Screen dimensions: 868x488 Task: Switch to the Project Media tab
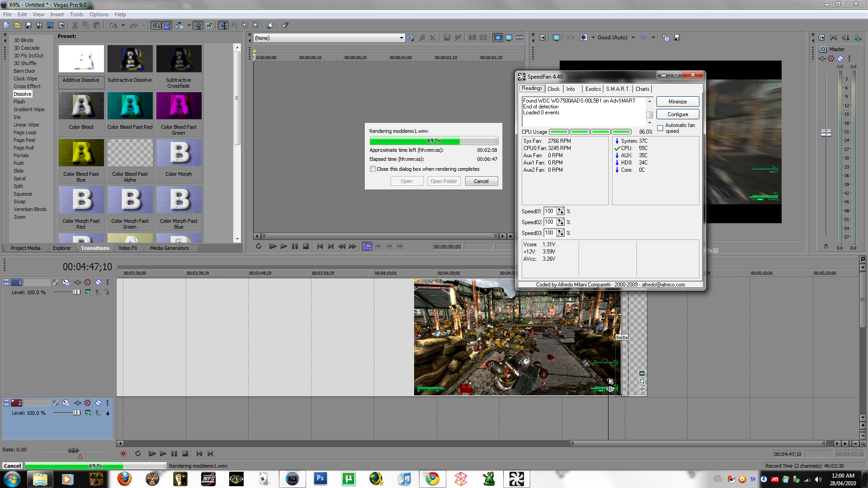25,248
